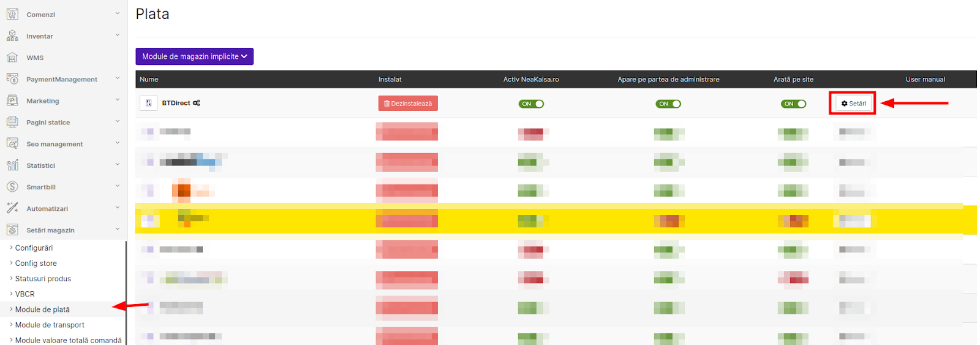
Task: Click the Instalat column header
Action: click(390, 79)
